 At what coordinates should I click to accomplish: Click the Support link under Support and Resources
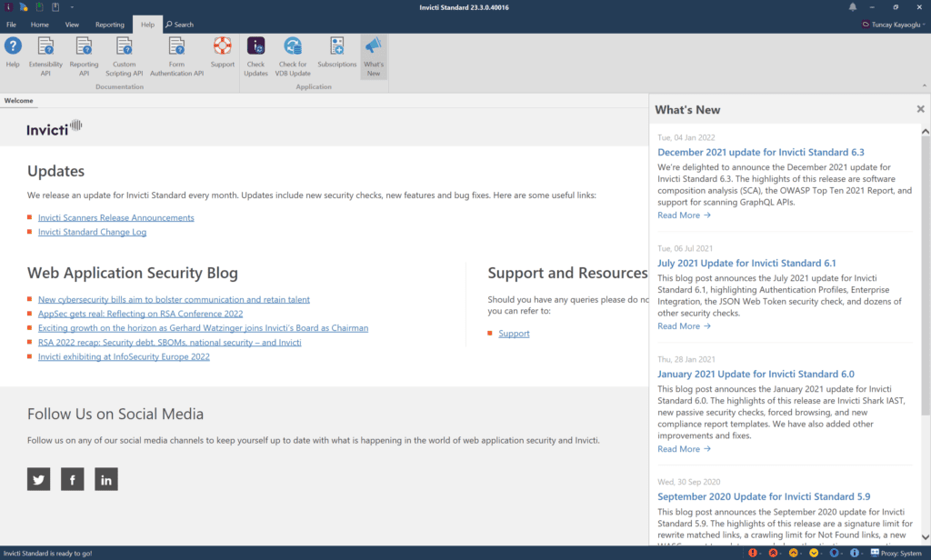coord(514,334)
